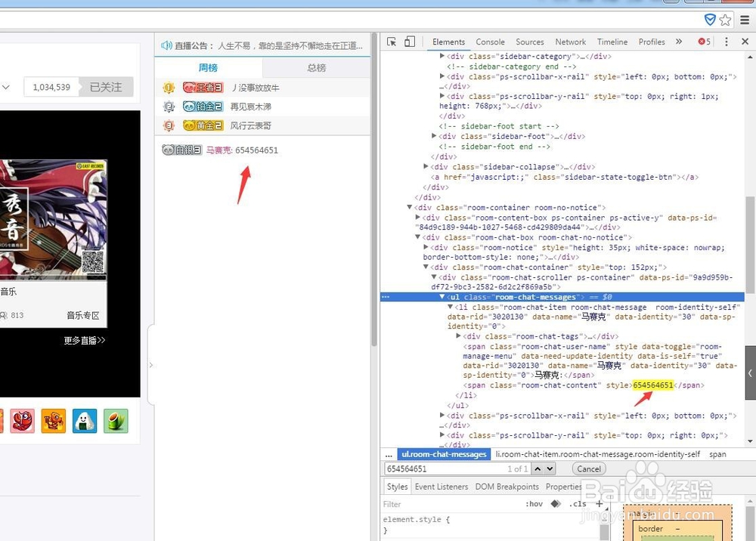Select the rice ball gift icon
Image resolution: width=756 pixels, height=541 pixels.
coord(85,421)
